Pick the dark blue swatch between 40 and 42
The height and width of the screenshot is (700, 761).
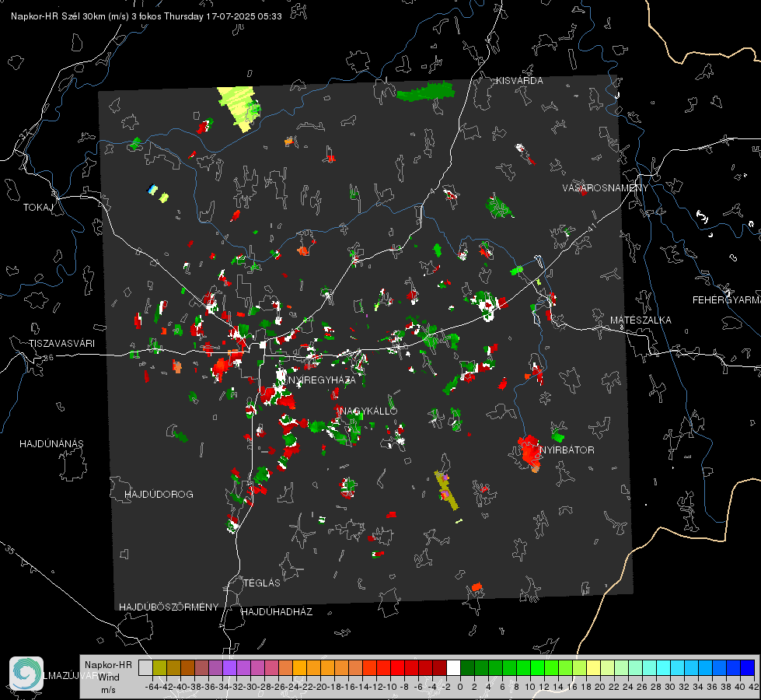point(748,667)
